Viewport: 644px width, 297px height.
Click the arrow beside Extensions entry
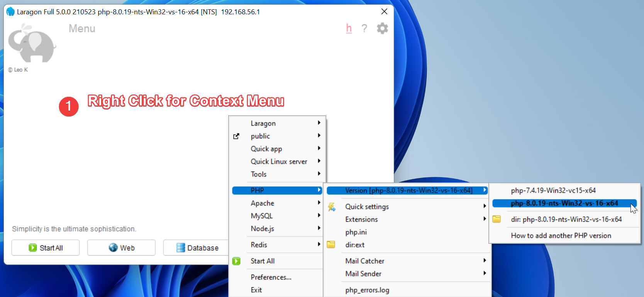485,219
